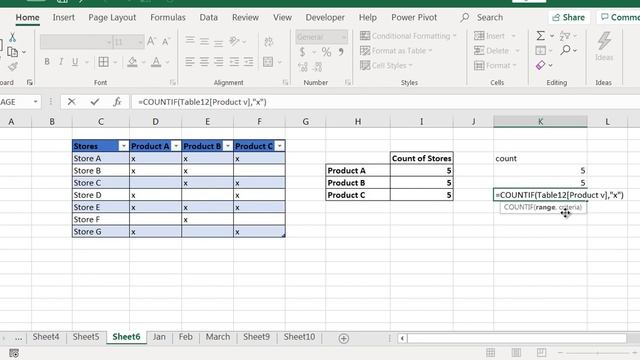Open Conditional Formatting menu
640x360 pixels.
[x=408, y=36]
